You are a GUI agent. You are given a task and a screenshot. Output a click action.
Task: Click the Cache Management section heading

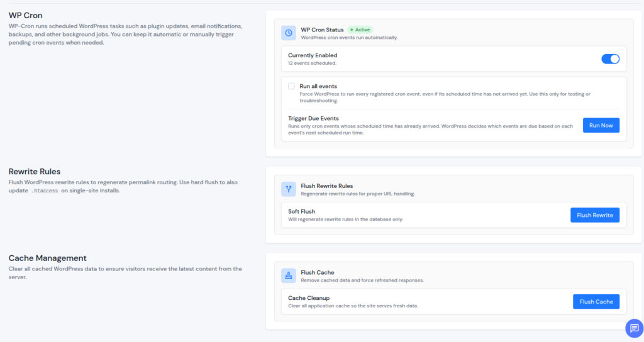tap(48, 258)
